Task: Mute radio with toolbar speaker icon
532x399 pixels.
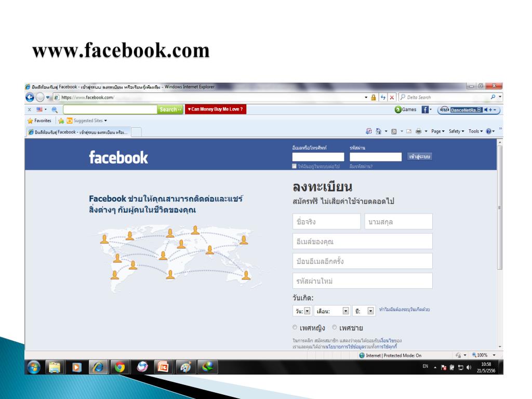Action: tap(486, 110)
